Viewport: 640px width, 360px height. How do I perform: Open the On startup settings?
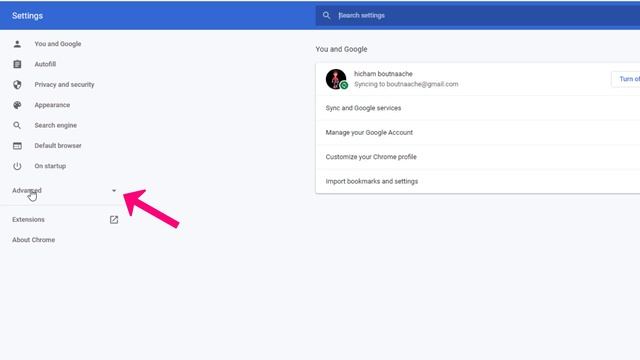50,166
